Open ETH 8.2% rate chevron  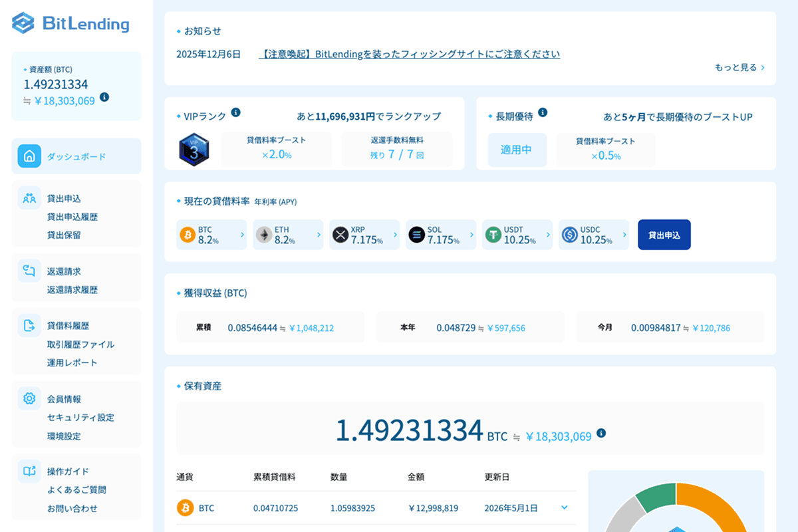319,235
